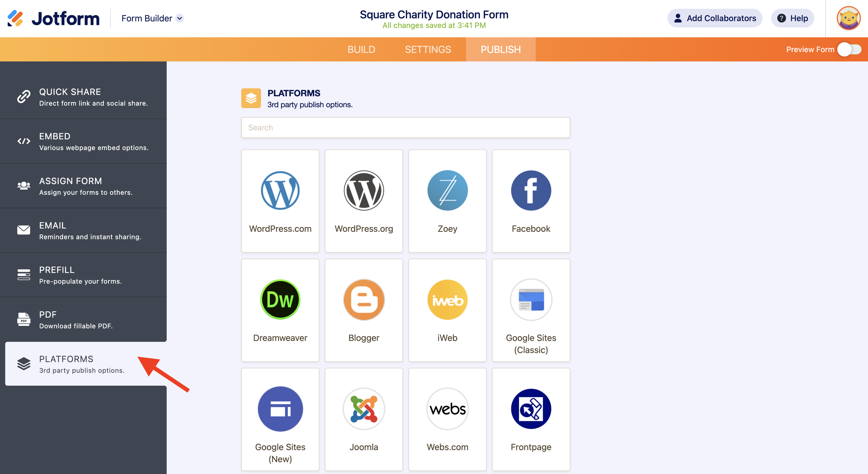The image size is (868, 474).
Task: Open the SETTINGS tab
Action: [428, 50]
